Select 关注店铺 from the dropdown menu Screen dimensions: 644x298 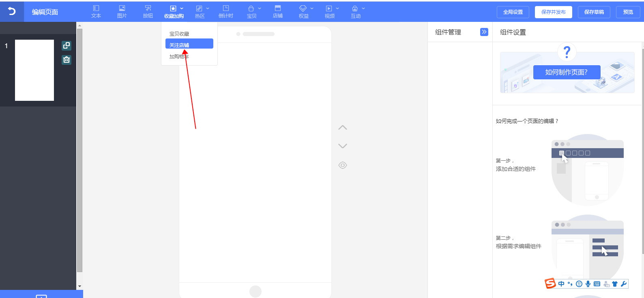(x=189, y=44)
